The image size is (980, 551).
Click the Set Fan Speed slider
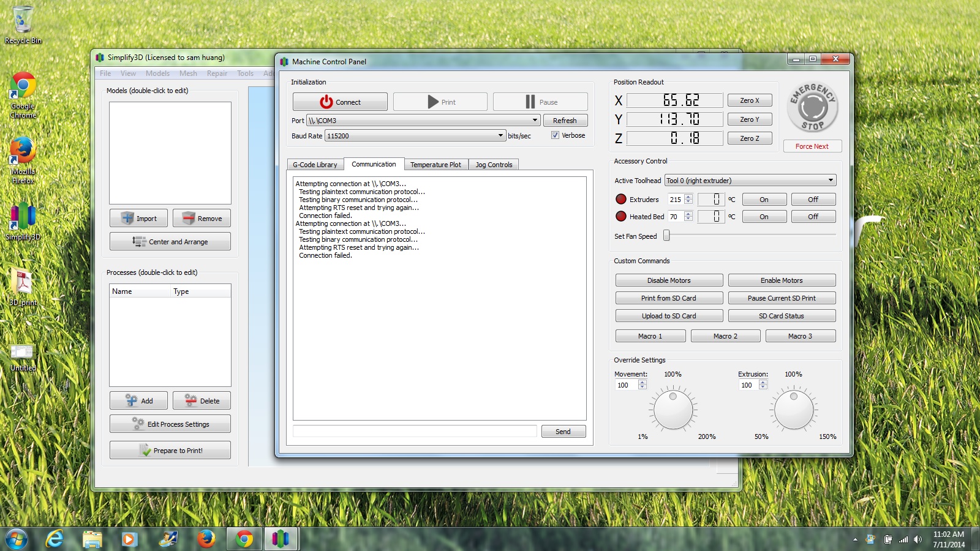pyautogui.click(x=750, y=236)
